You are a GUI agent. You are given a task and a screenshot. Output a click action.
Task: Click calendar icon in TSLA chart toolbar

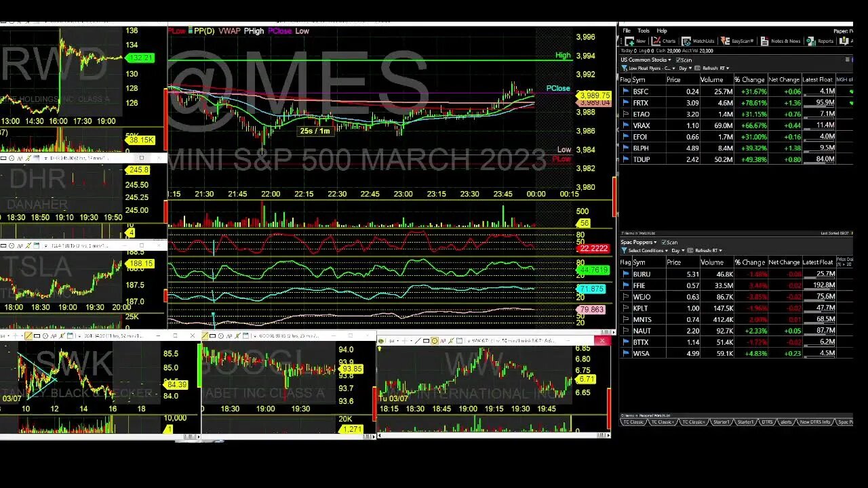[36, 245]
